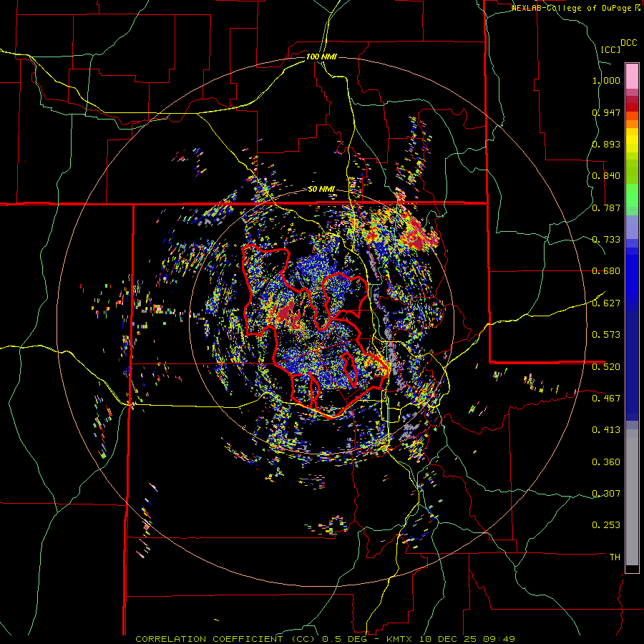The width and height of the screenshot is (644, 644).
Task: Pick the gray lower color bar segment
Action: pos(632,497)
